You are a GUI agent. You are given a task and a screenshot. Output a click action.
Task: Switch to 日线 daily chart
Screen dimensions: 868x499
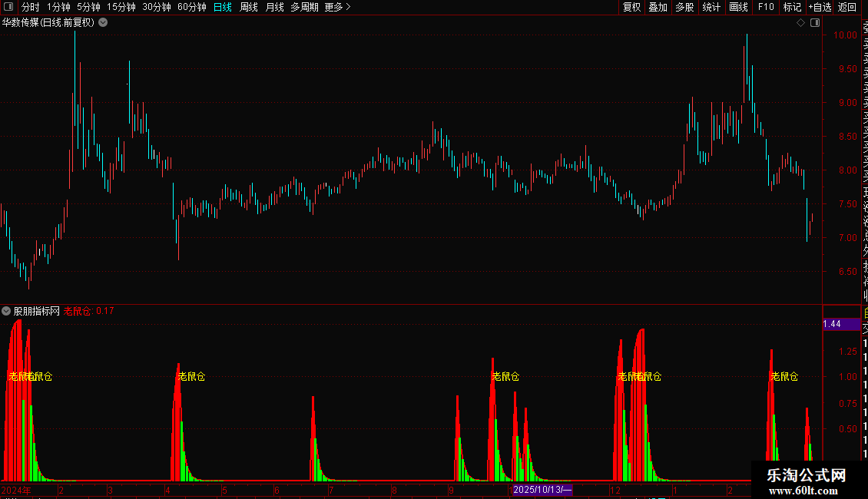click(x=223, y=7)
